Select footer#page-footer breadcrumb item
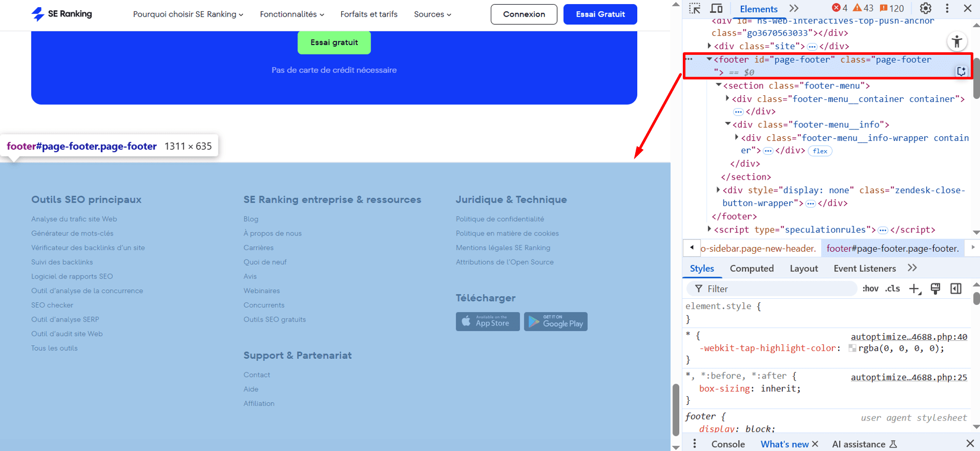The height and width of the screenshot is (451, 980). click(x=893, y=249)
